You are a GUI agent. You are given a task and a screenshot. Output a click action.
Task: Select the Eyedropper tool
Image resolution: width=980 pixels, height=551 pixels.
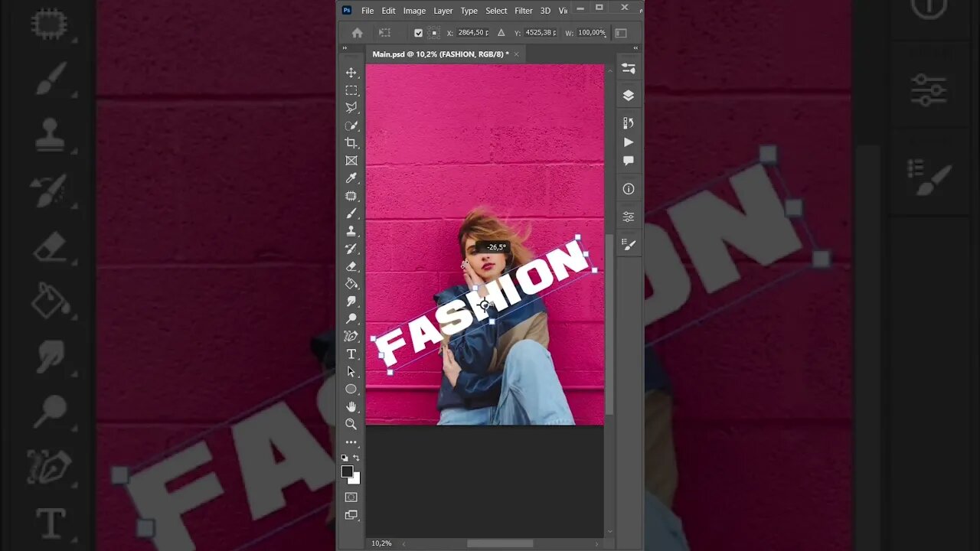351,178
